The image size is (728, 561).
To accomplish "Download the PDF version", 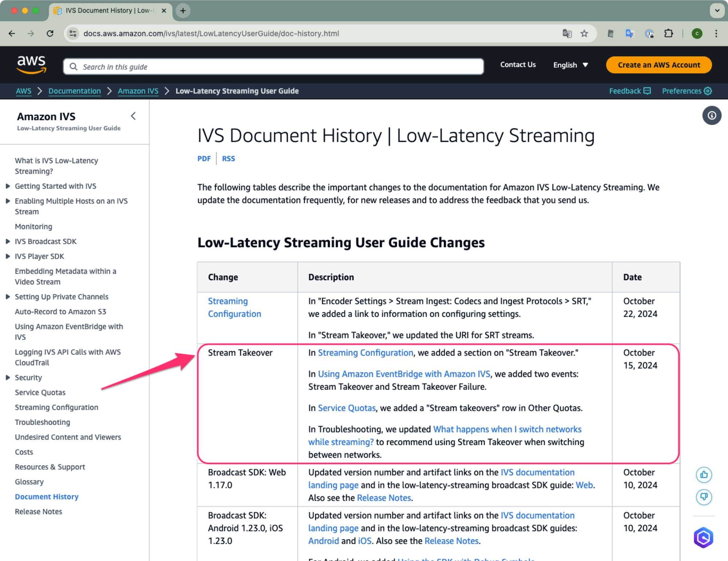I will [204, 159].
